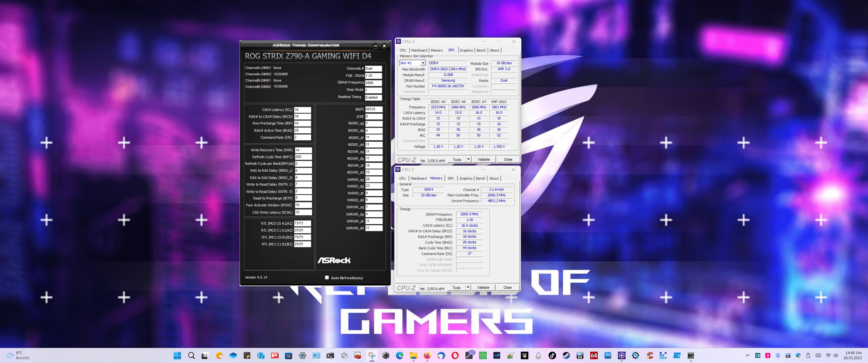Enable Auto Refresh(sec) checkbox
The height and width of the screenshot is (363, 868).
pos(327,278)
